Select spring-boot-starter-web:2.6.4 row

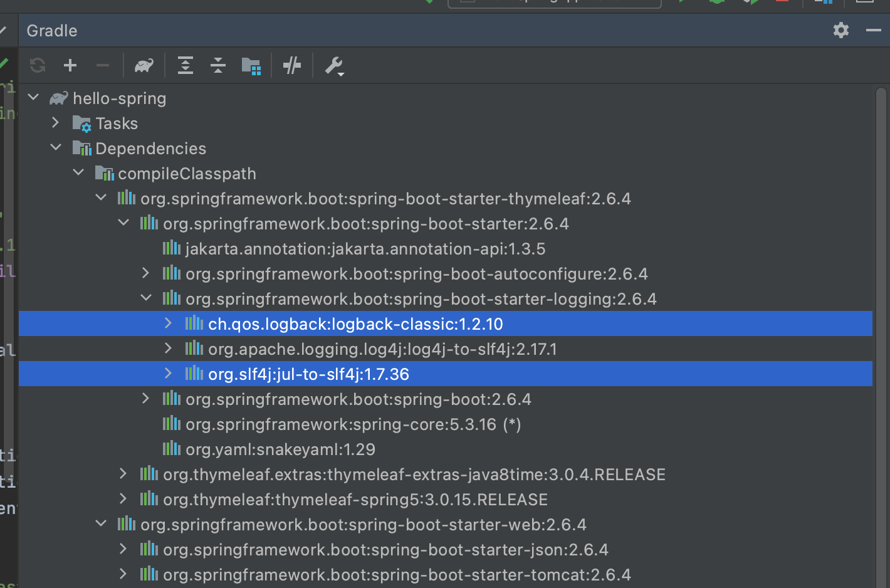tap(446, 525)
